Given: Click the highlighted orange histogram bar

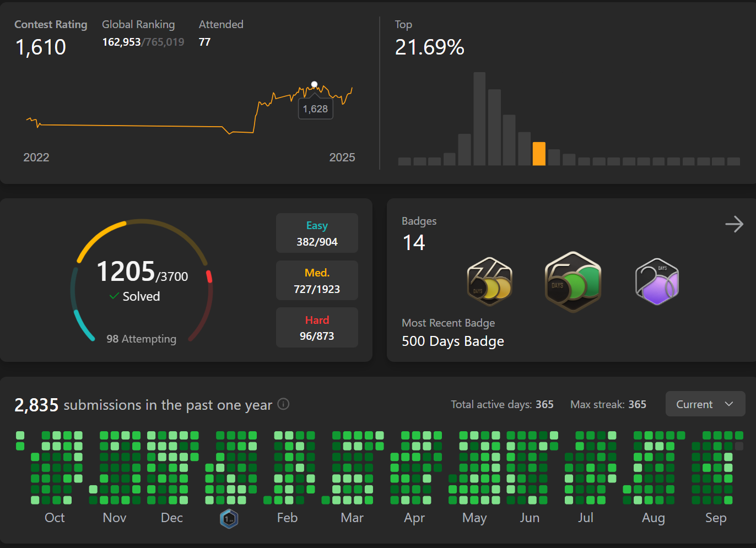Looking at the screenshot, I should pyautogui.click(x=539, y=154).
